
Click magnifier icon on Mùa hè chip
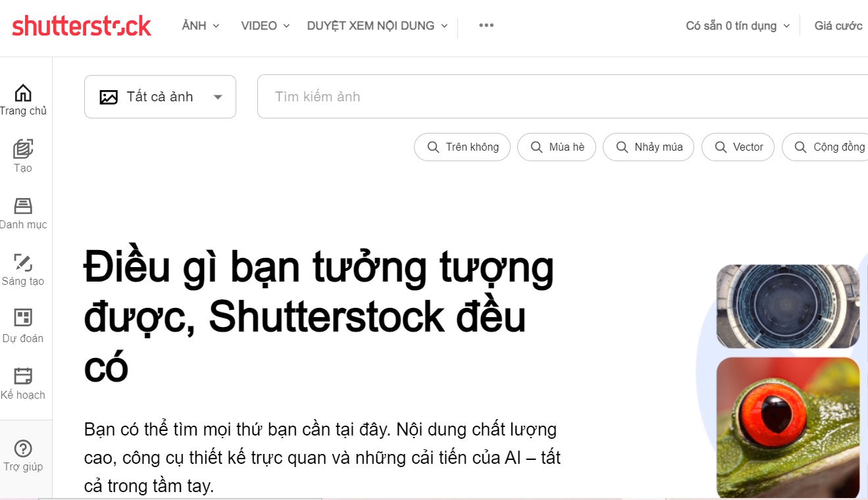pos(536,147)
